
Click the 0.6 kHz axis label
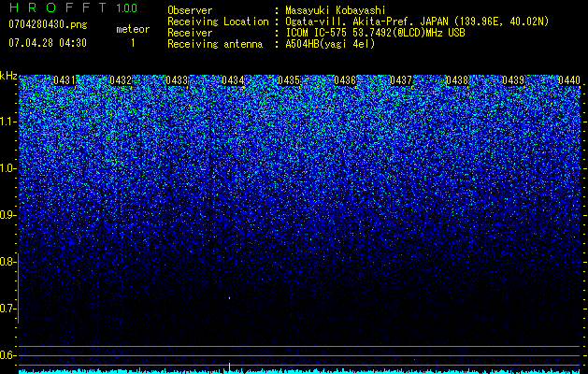[x=7, y=355]
